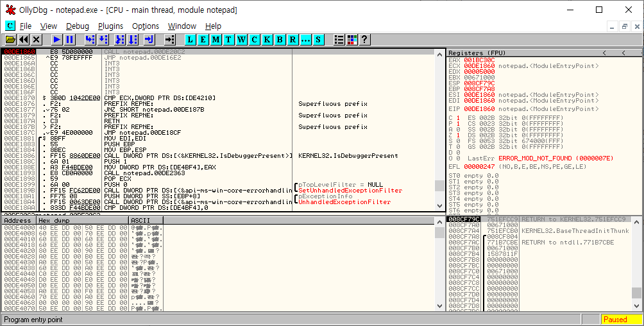Select the EFL value 00000247
The height and width of the screenshot is (326, 644).
pos(479,166)
